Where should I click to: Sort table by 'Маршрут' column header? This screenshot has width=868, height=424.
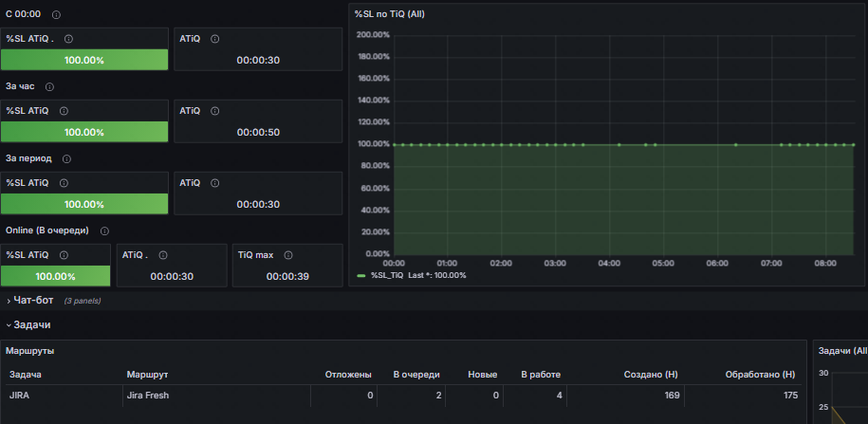tap(147, 375)
